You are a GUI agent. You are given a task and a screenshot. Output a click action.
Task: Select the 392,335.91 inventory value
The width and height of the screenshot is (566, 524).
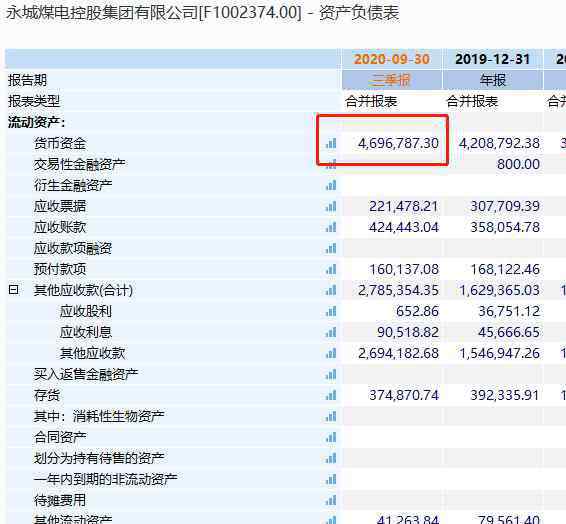coord(505,395)
